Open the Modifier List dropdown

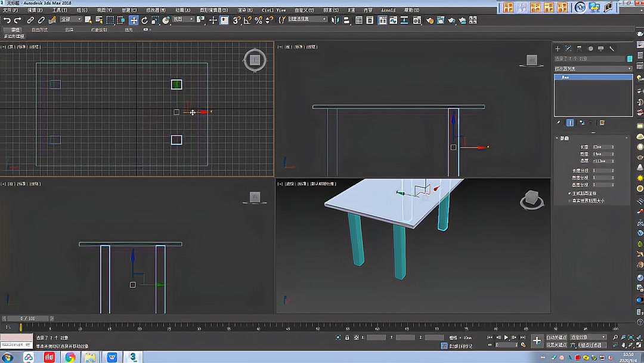pos(593,67)
